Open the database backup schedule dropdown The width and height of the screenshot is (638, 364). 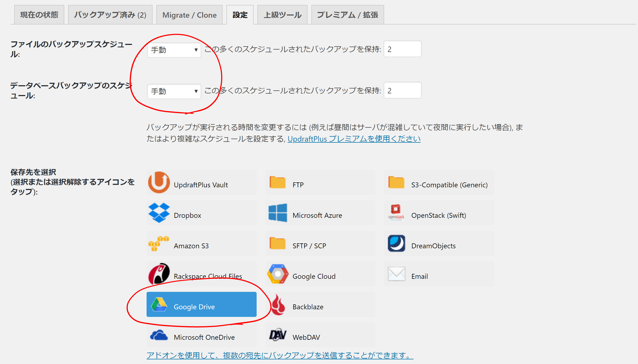[174, 91]
